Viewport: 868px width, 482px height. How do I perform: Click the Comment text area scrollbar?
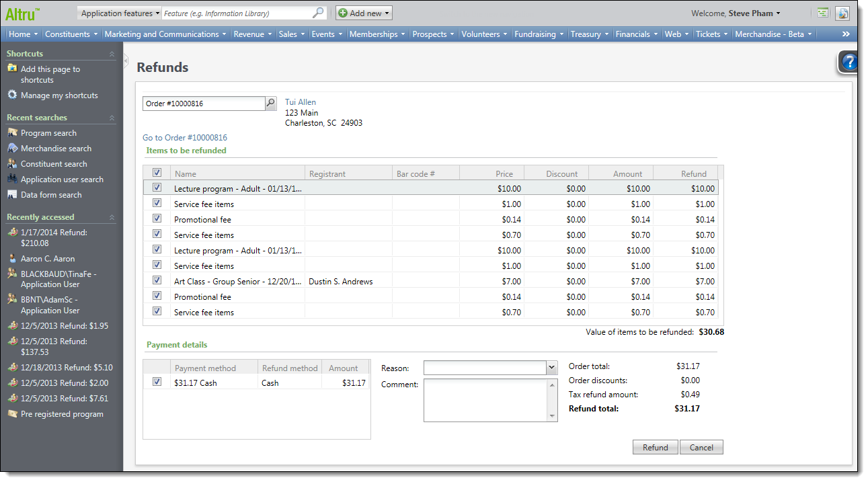tap(553, 400)
